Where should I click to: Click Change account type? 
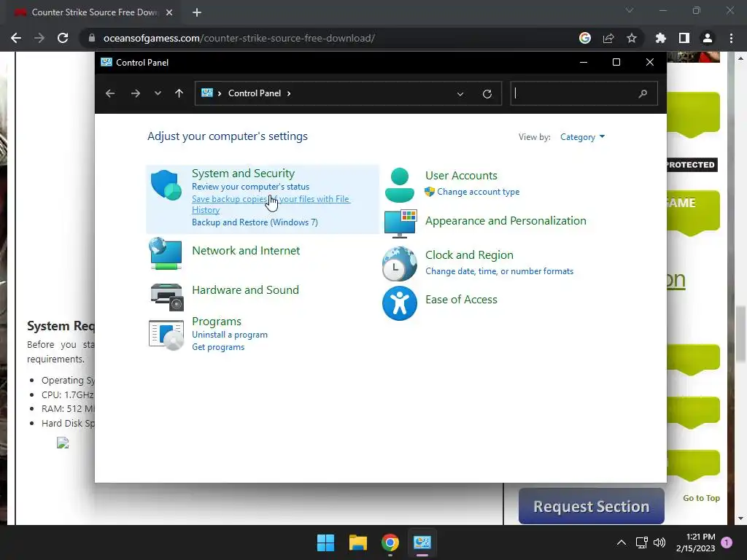(479, 192)
